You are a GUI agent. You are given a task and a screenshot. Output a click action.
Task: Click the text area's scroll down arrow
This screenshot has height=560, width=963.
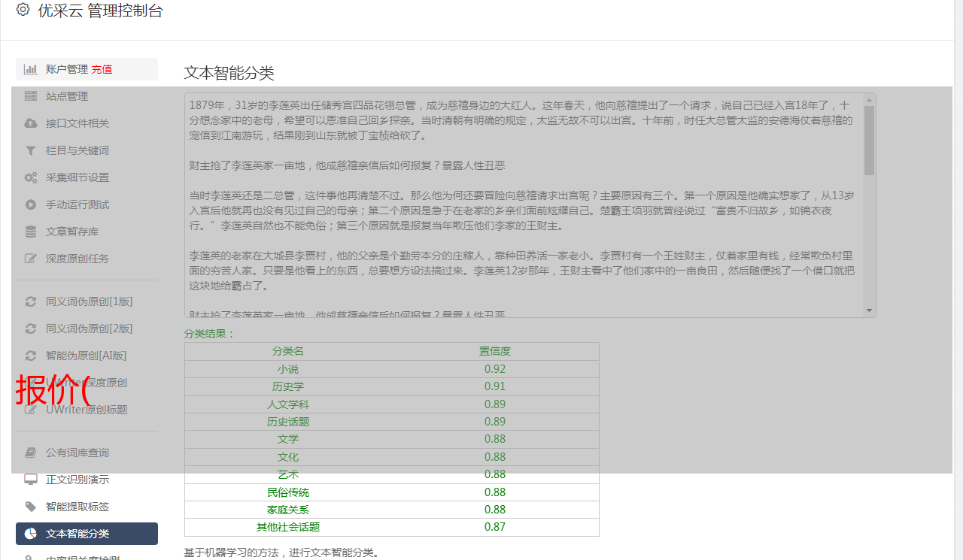[x=870, y=310]
